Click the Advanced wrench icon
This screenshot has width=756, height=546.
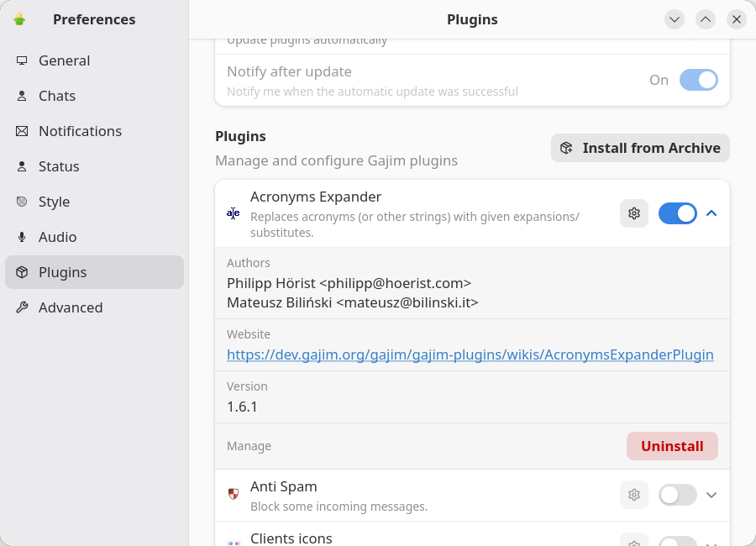[22, 307]
